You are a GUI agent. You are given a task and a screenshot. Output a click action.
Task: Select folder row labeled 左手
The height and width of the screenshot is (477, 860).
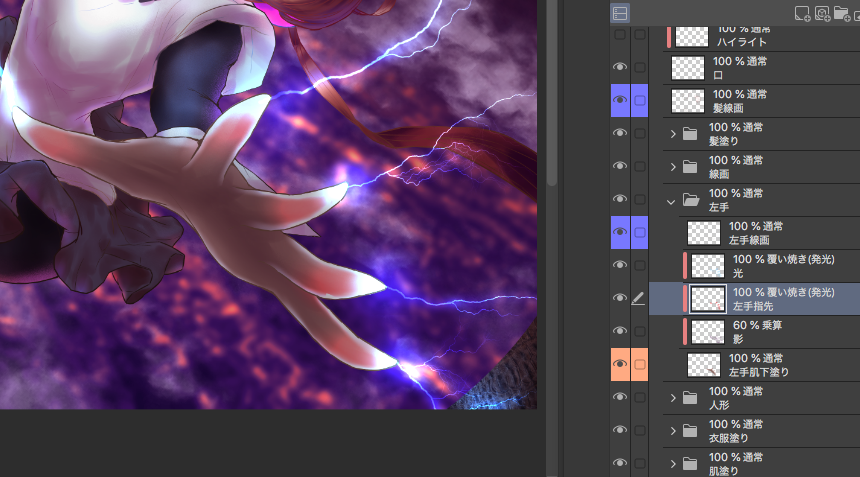[761, 200]
